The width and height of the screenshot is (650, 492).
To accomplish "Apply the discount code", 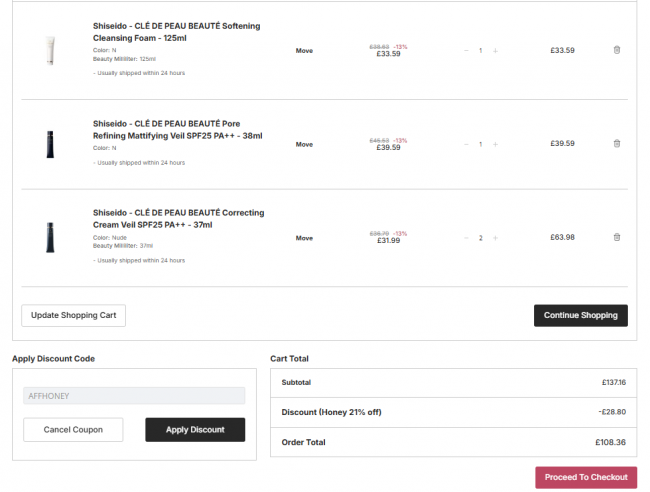I will (x=195, y=430).
